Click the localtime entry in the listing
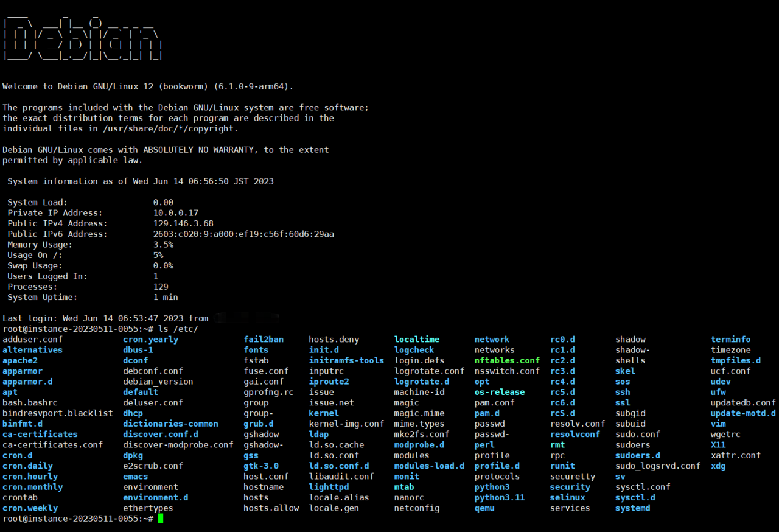 click(416, 340)
